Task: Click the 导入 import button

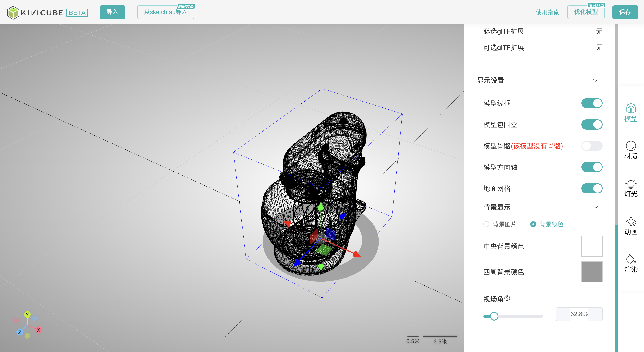Action: [x=112, y=12]
